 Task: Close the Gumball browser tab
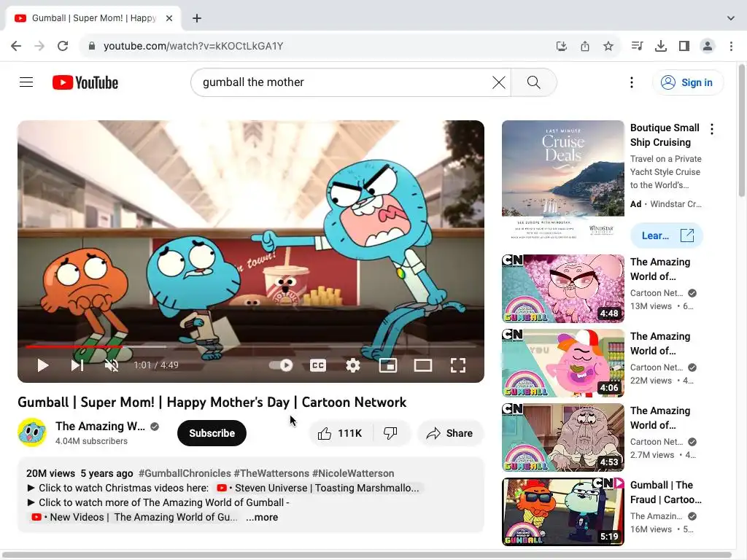click(169, 18)
